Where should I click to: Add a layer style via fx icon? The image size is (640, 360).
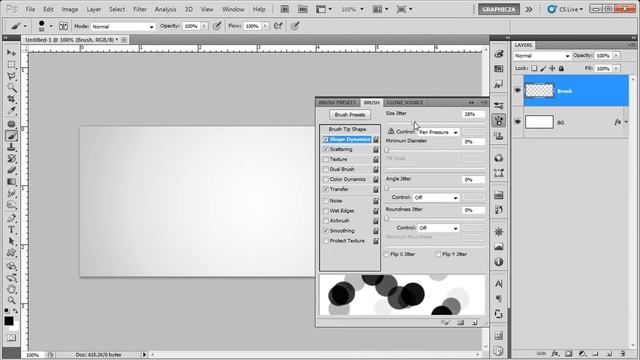point(555,353)
